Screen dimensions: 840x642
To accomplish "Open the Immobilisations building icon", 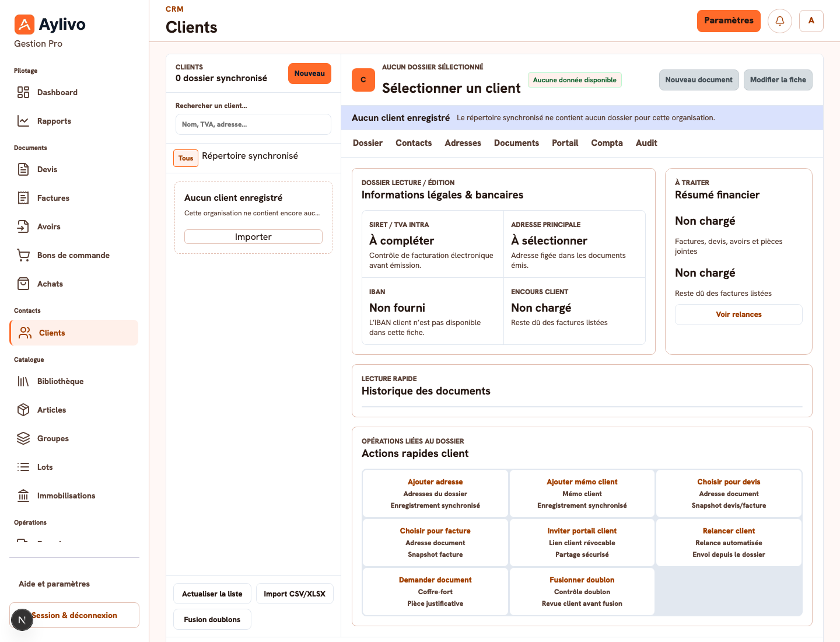I will click(x=23, y=496).
